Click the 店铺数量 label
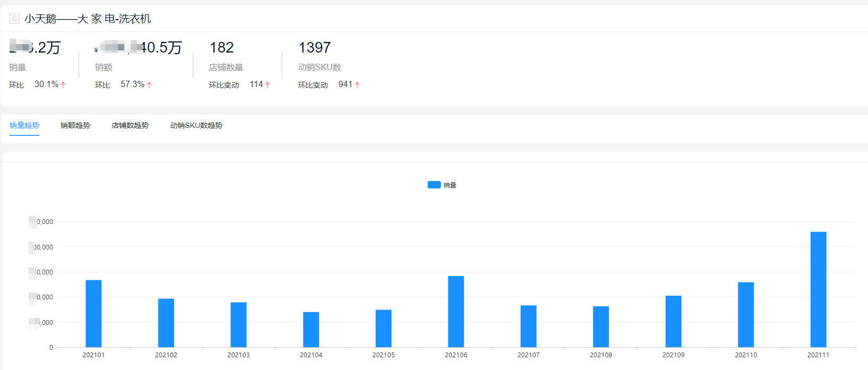868x370 pixels. (x=226, y=67)
